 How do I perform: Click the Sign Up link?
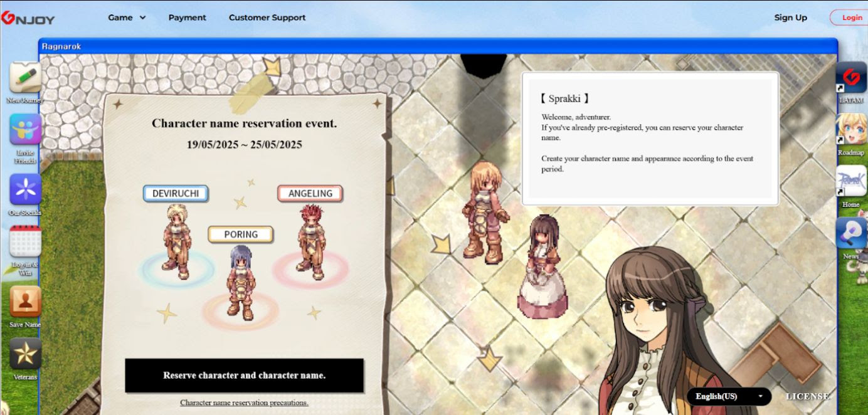790,18
